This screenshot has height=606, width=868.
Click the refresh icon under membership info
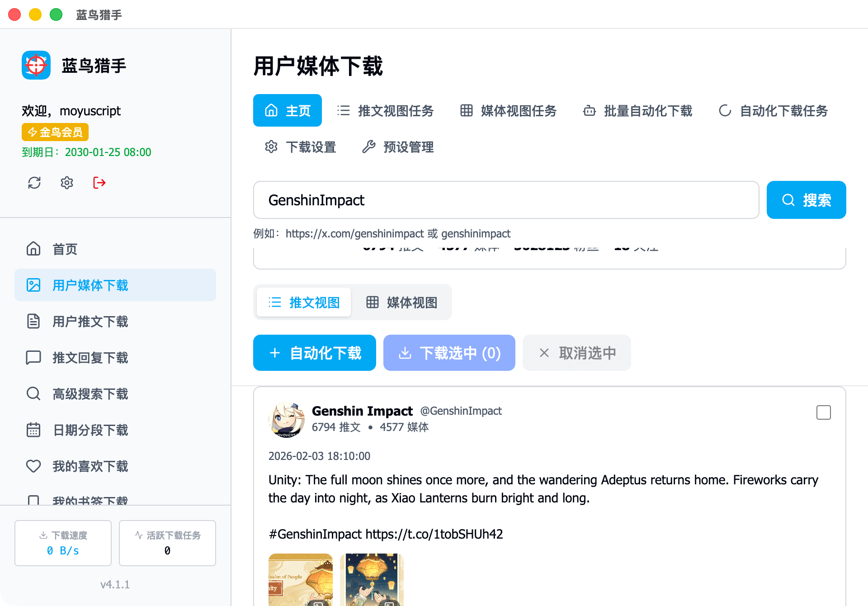(x=34, y=183)
